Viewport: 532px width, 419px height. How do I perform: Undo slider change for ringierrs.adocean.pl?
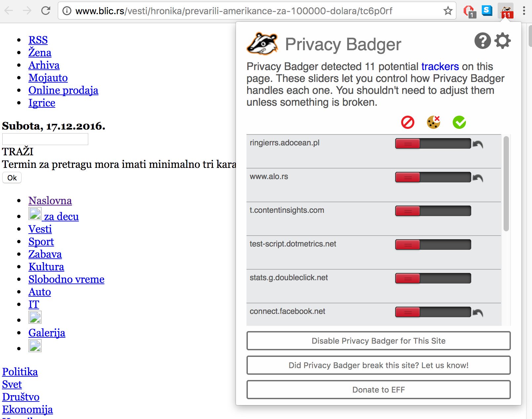(x=478, y=144)
